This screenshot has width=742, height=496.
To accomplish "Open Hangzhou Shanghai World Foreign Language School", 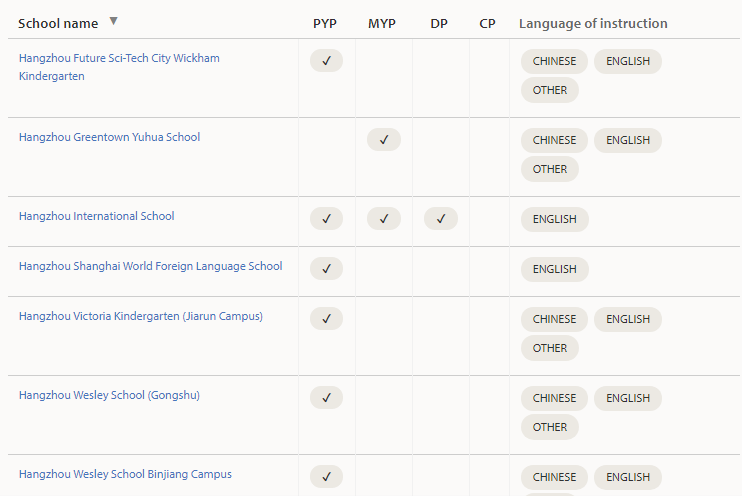I will point(150,266).
